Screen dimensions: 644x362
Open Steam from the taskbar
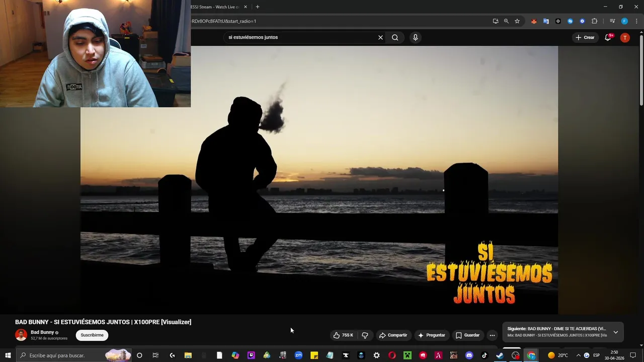pyautogui.click(x=500, y=355)
